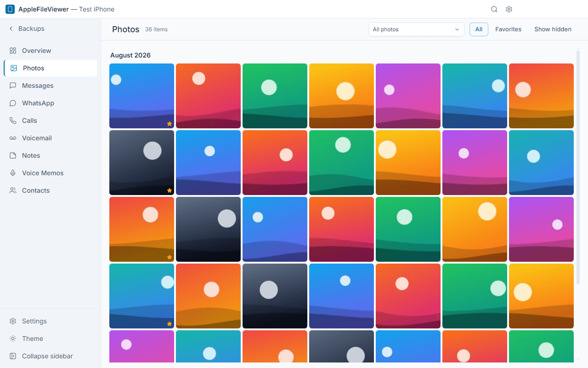Click the Messages speech bubble icon
Viewport: 588px width, 368px height.
point(13,86)
